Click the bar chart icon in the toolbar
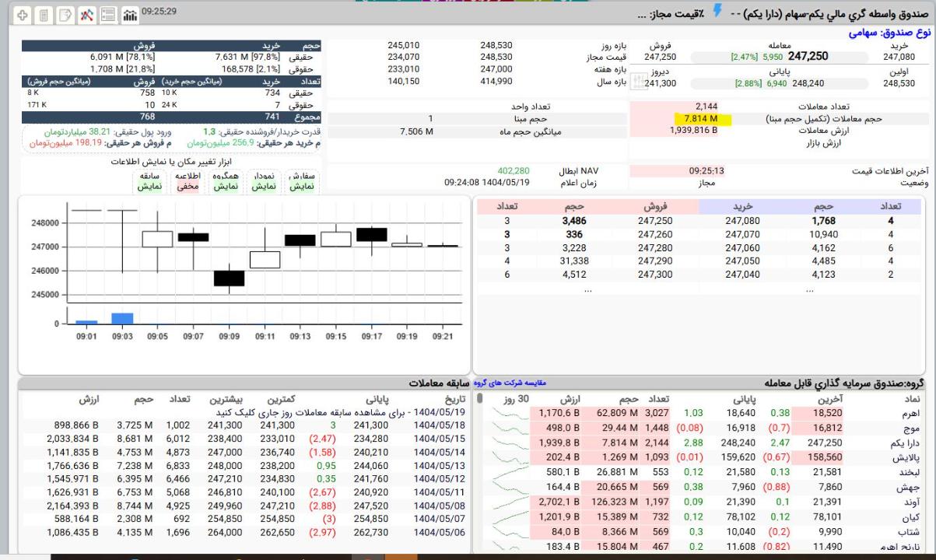This screenshot has height=560, width=936. pos(129,15)
